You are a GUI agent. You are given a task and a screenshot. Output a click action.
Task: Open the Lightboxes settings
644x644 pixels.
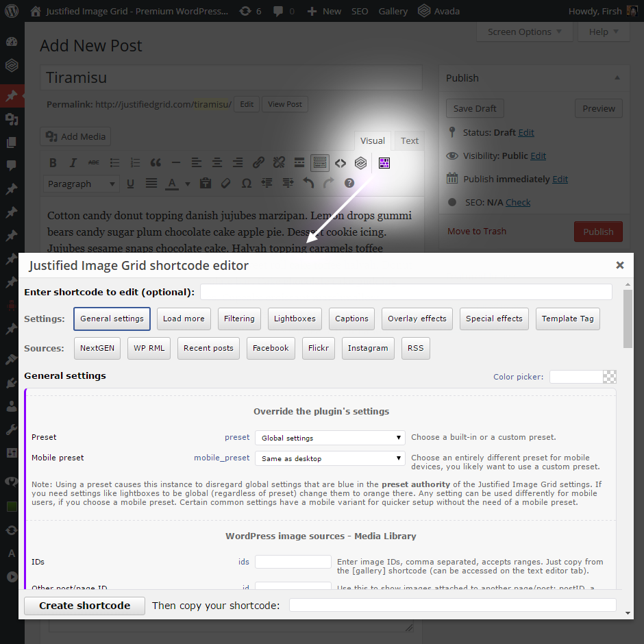pos(295,319)
